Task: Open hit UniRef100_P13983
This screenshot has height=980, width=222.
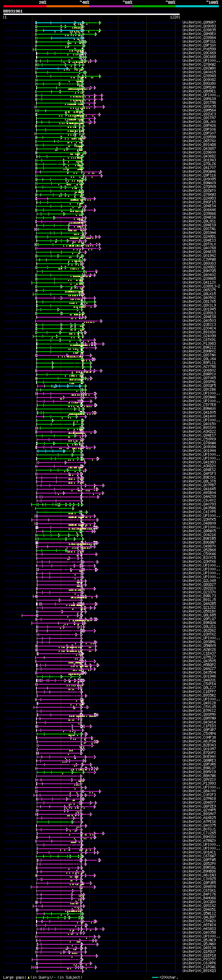Action: pos(199,344)
